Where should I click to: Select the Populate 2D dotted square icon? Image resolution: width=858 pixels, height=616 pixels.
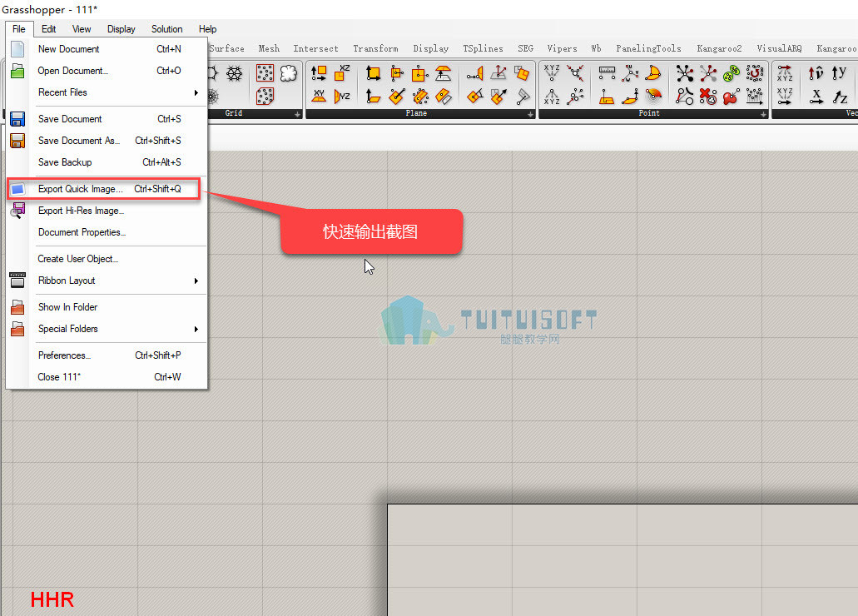(265, 72)
